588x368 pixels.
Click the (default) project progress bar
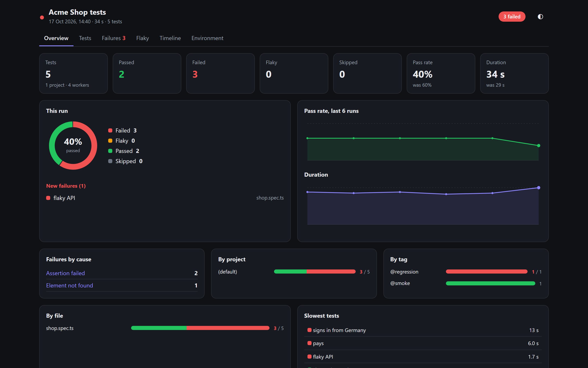(315, 272)
